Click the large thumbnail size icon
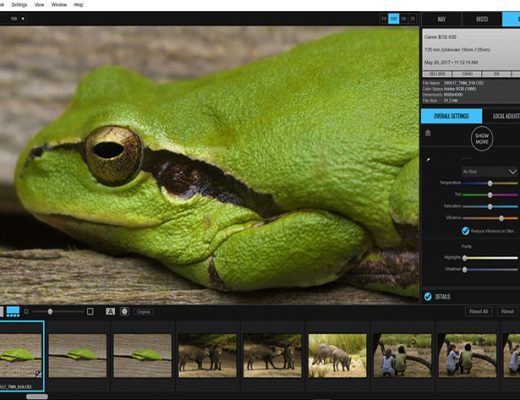This screenshot has height=400, width=520. (x=90, y=312)
